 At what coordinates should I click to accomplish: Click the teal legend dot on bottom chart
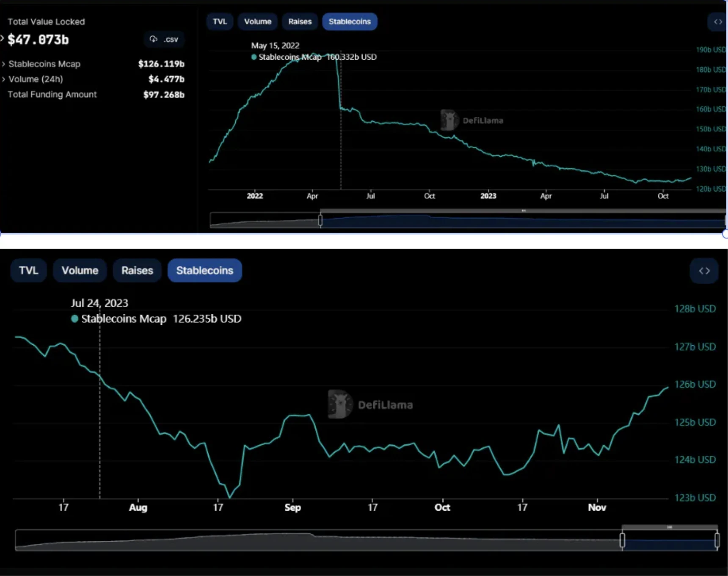click(x=75, y=319)
